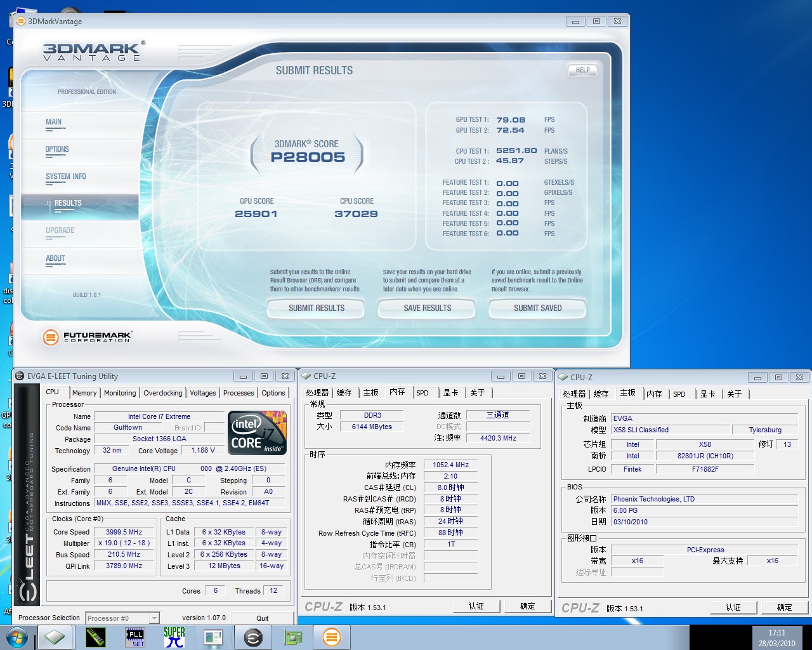Open the Windows Start menu
Screen dimensions: 812x650
point(17,637)
